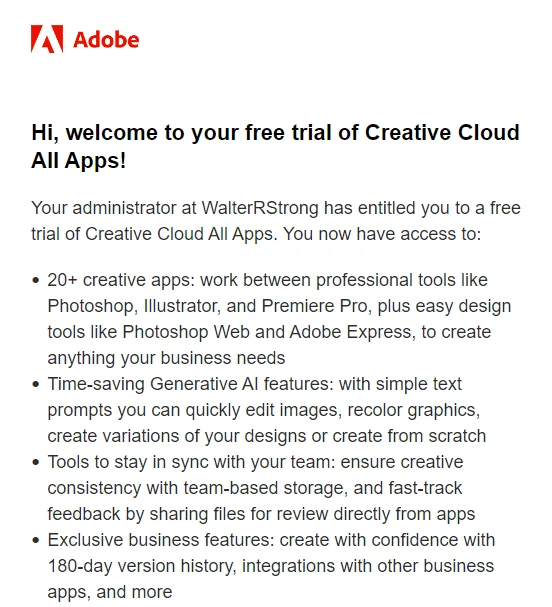Click the red Adobe logo icon
The height and width of the screenshot is (607, 552).
click(47, 38)
